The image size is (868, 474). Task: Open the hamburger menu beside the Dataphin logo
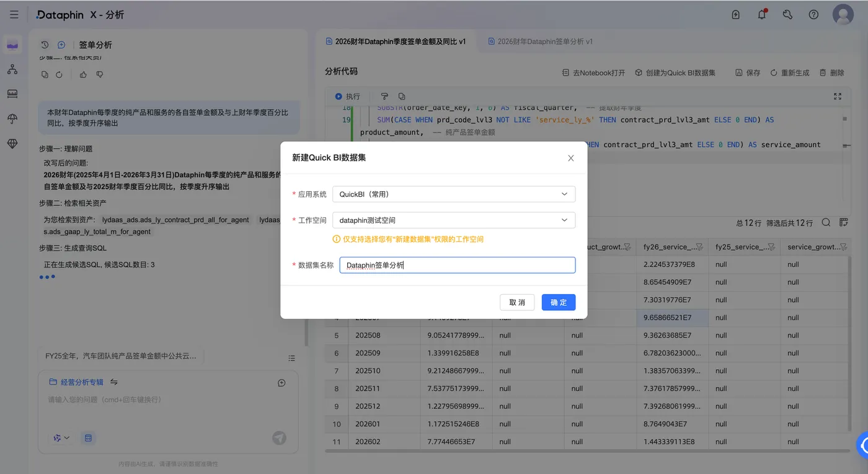pos(14,14)
